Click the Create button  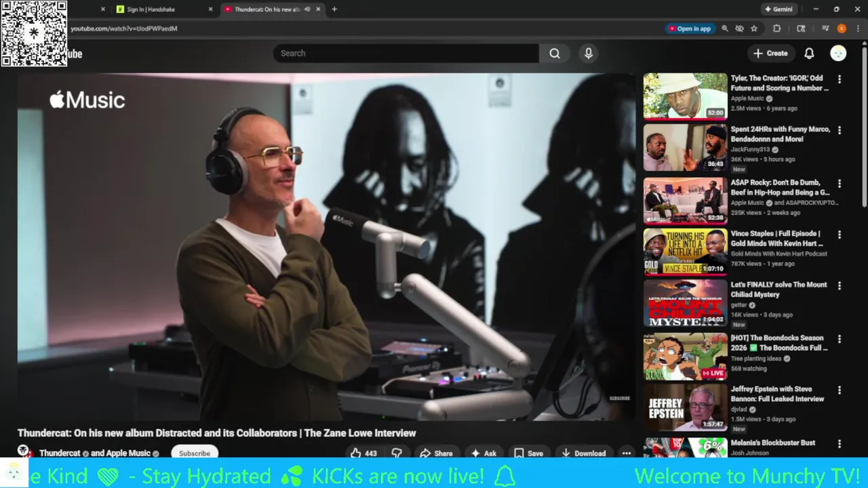[770, 54]
